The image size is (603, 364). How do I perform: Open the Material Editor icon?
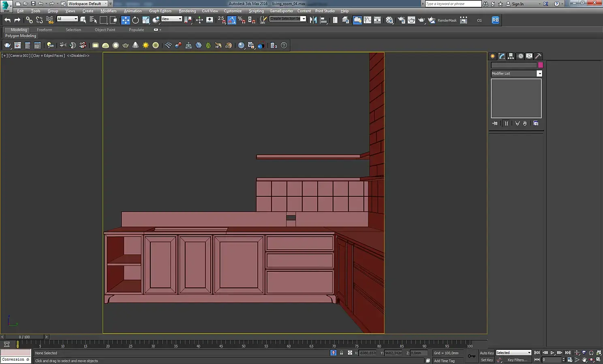(x=389, y=20)
